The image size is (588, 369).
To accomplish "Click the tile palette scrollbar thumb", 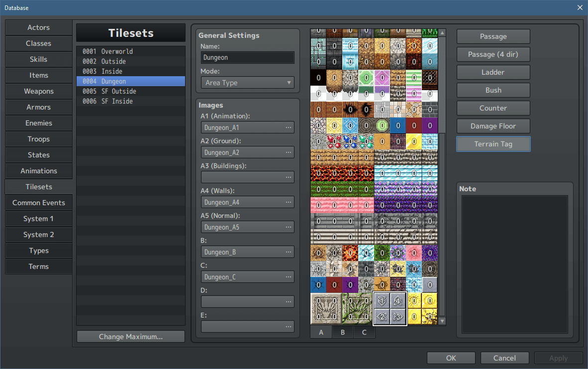I will click(x=442, y=225).
